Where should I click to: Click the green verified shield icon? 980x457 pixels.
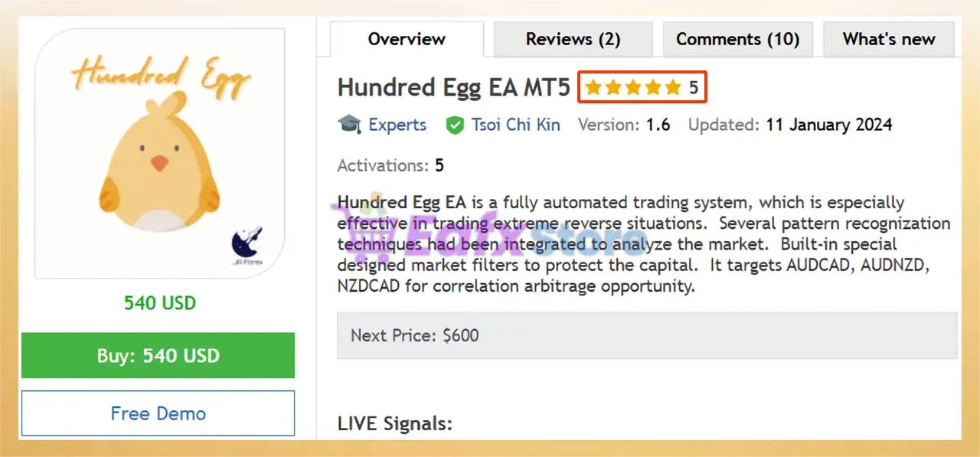(x=456, y=126)
